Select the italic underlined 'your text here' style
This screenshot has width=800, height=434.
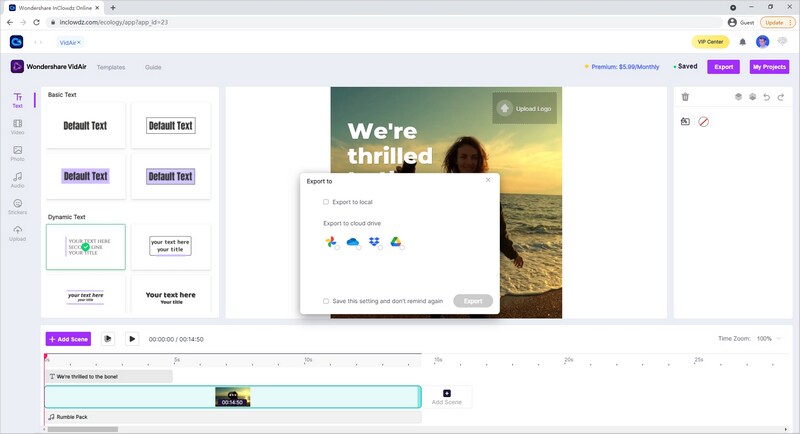[x=85, y=296]
